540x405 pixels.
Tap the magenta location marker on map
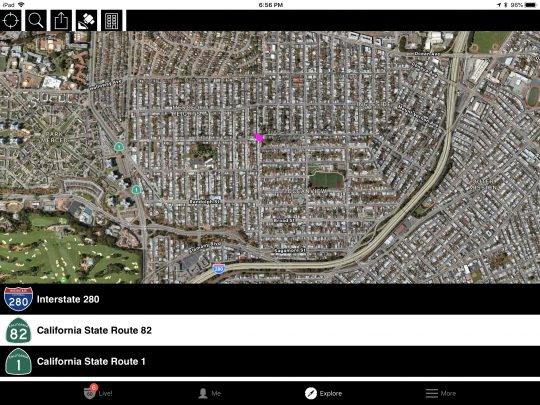coord(258,137)
